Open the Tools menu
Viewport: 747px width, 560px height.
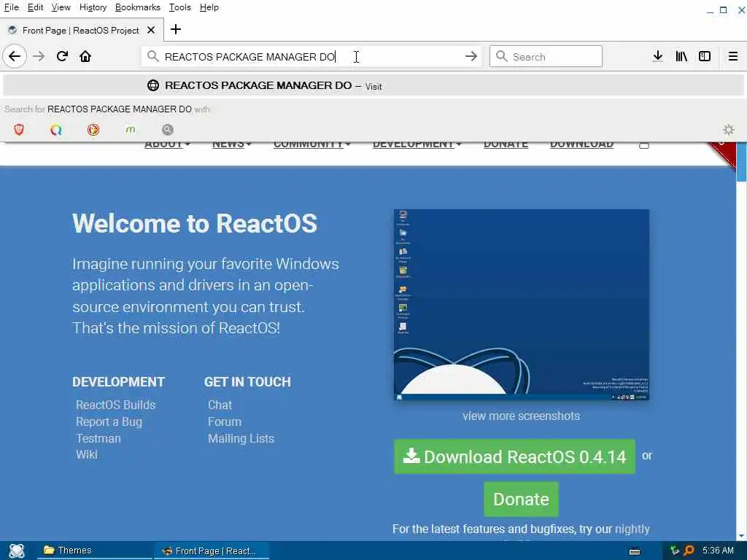(x=179, y=7)
